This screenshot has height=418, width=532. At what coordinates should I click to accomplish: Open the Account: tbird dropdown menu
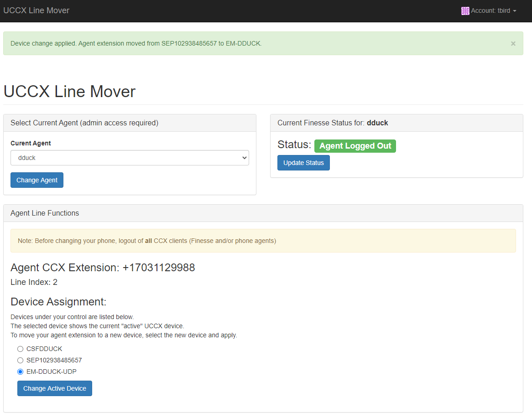(489, 11)
